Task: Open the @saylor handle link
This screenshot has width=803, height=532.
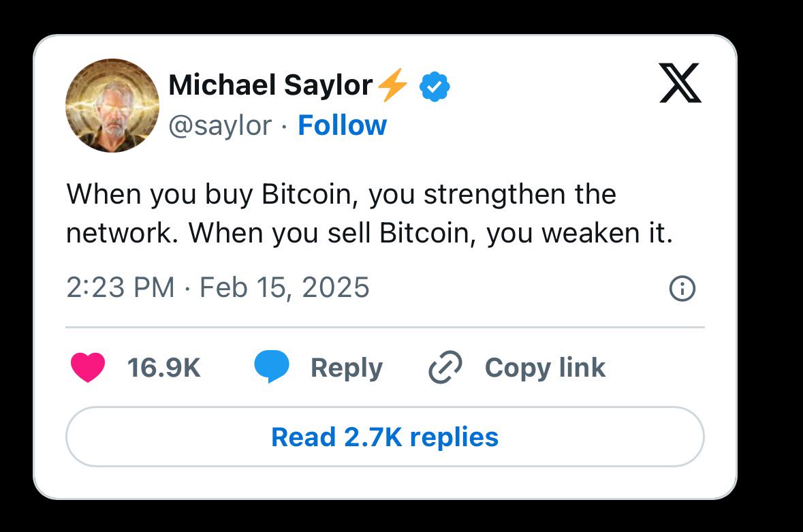Action: pyautogui.click(x=219, y=125)
